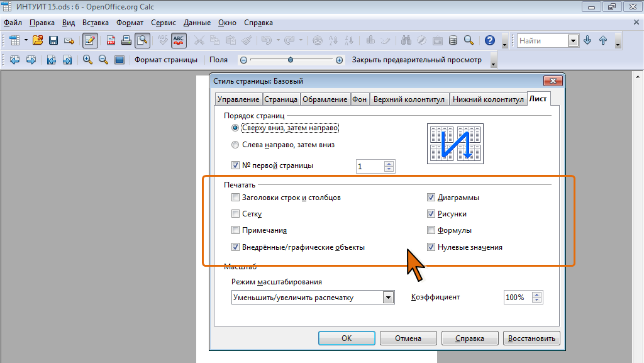The width and height of the screenshot is (644, 363).
Task: Toggle AutoSpellcheck ABC icon
Action: tap(179, 40)
